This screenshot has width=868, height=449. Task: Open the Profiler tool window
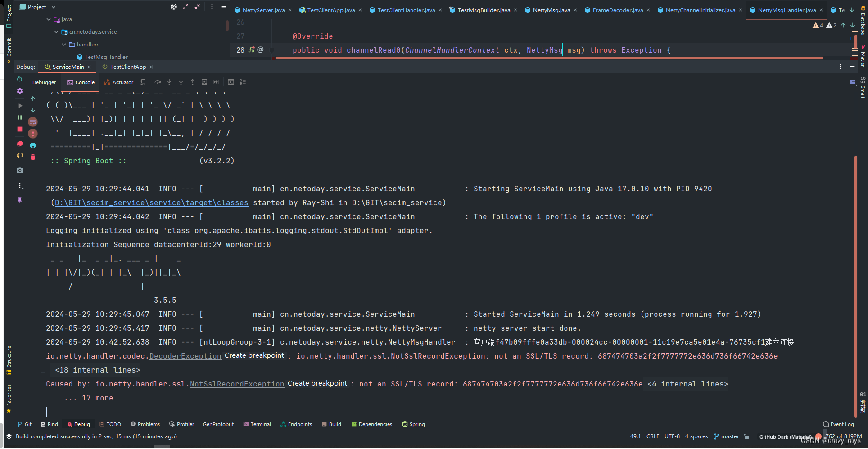pyautogui.click(x=182, y=424)
